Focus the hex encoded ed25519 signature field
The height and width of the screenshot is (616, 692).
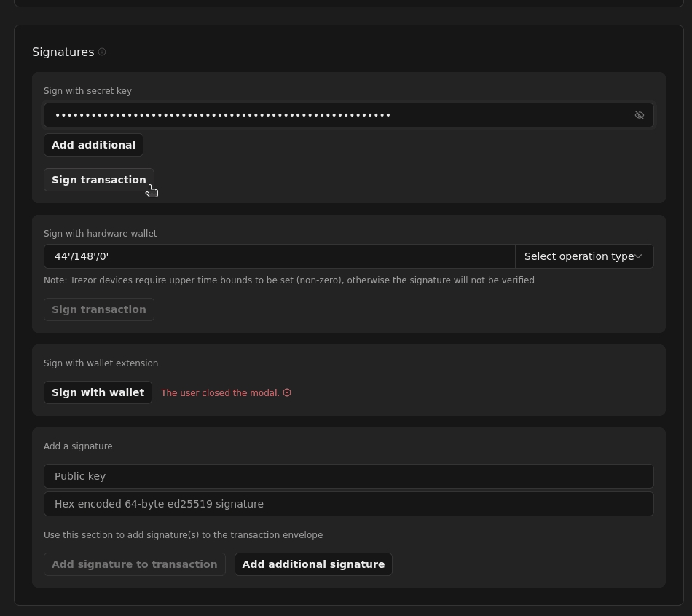(x=348, y=504)
